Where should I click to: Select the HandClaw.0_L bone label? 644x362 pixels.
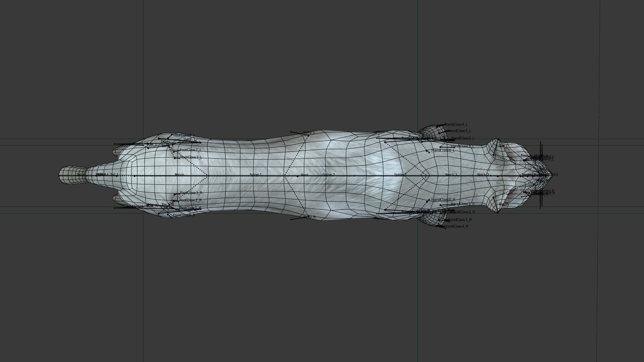443,150
